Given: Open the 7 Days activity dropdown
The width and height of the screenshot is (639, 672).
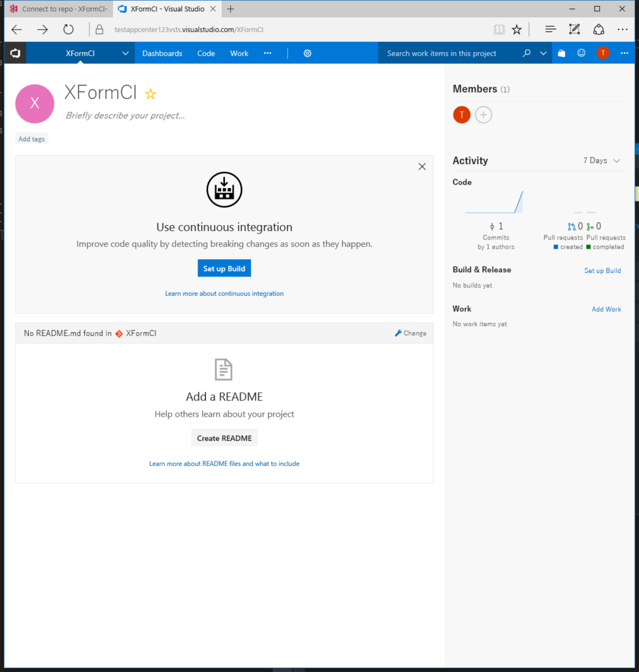Looking at the screenshot, I should tap(602, 160).
